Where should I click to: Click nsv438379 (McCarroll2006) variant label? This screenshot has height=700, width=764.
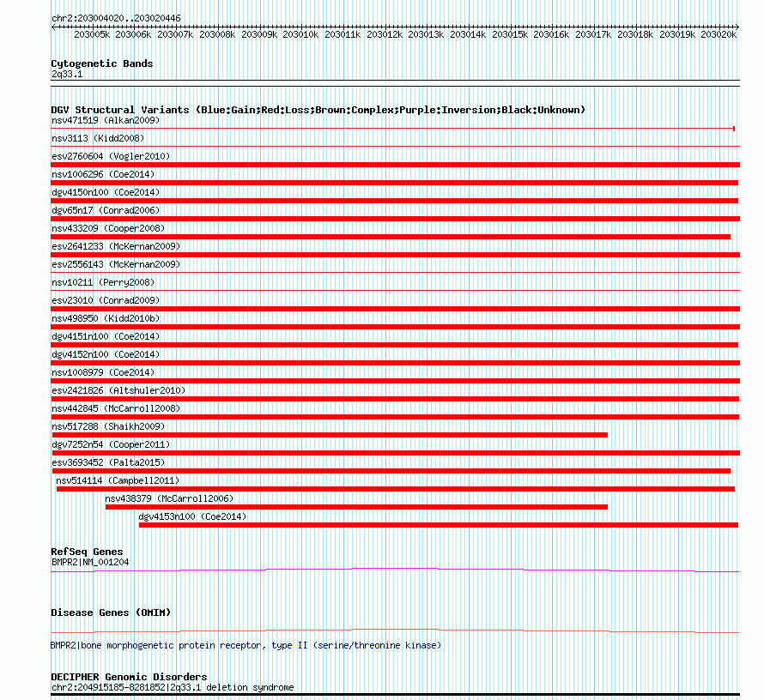point(170,498)
